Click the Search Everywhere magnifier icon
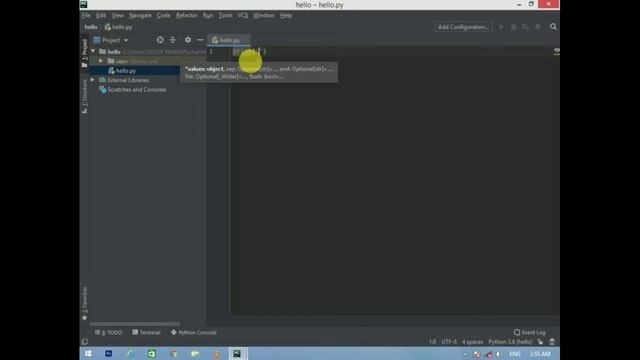This screenshot has width=640, height=360. click(x=553, y=27)
